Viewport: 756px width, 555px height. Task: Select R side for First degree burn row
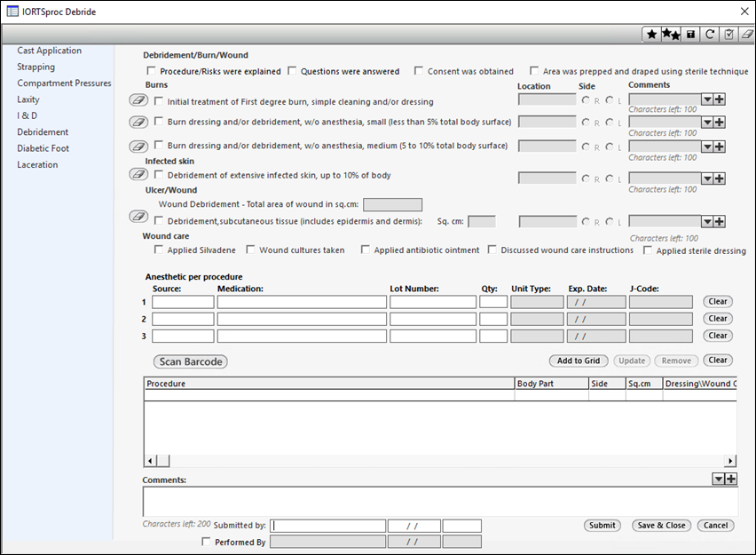point(586,99)
